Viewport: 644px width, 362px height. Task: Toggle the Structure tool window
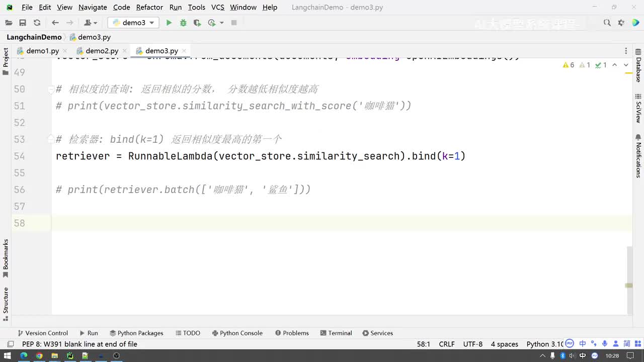pos(6,304)
